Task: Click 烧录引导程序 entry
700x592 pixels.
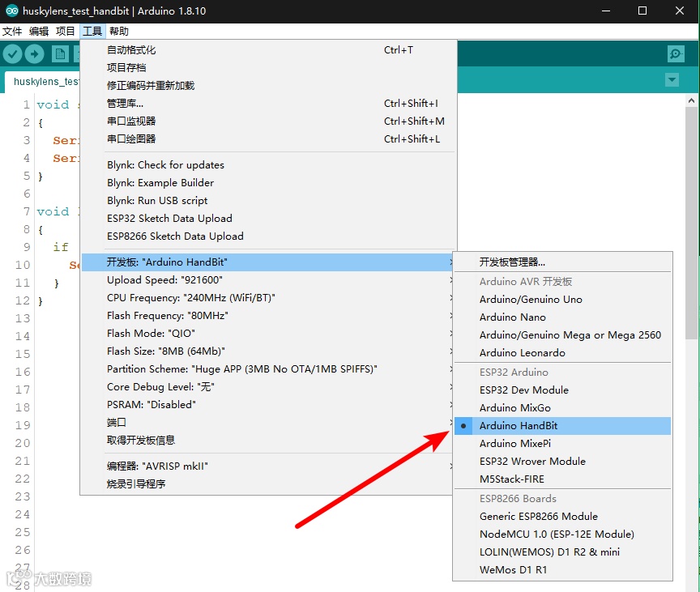Action: (267, 484)
